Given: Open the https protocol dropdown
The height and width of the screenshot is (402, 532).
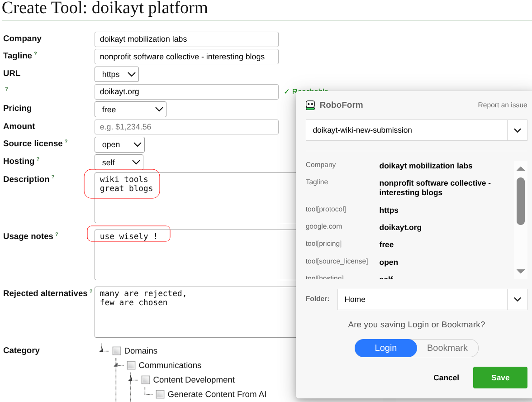Looking at the screenshot, I should tap(117, 74).
